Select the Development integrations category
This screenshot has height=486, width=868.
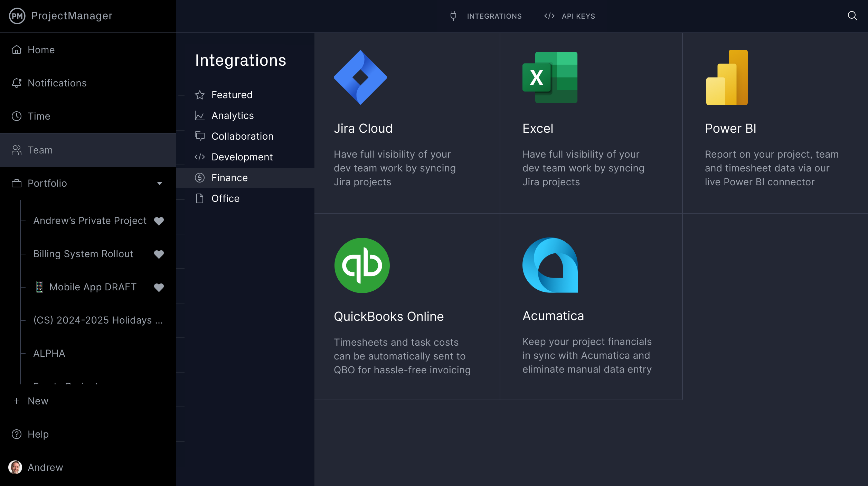coord(245,157)
